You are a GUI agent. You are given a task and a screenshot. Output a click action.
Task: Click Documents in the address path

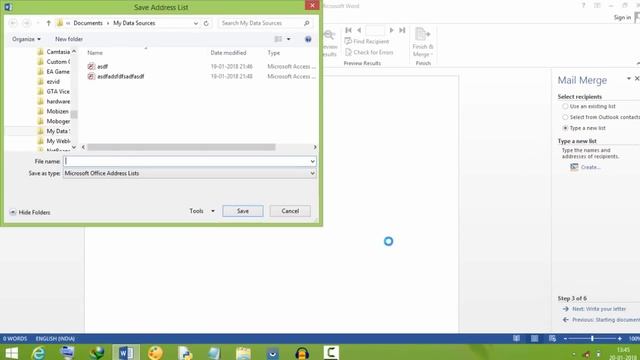88,23
